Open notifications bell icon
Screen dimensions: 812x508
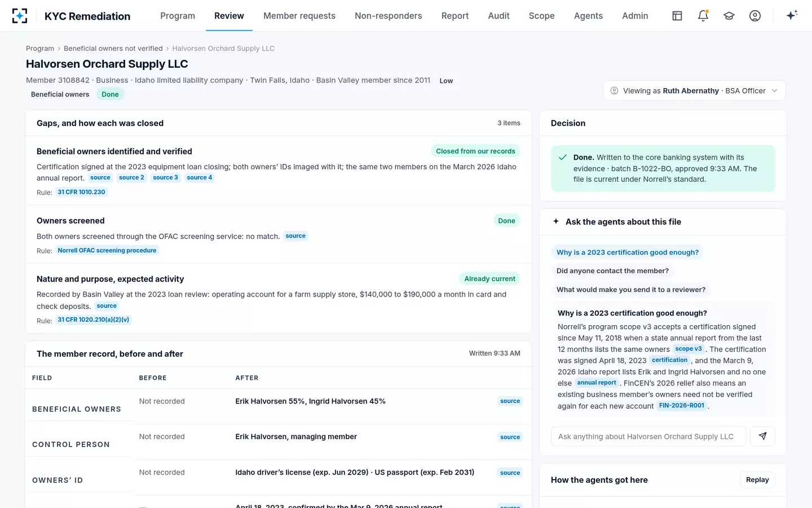click(703, 16)
